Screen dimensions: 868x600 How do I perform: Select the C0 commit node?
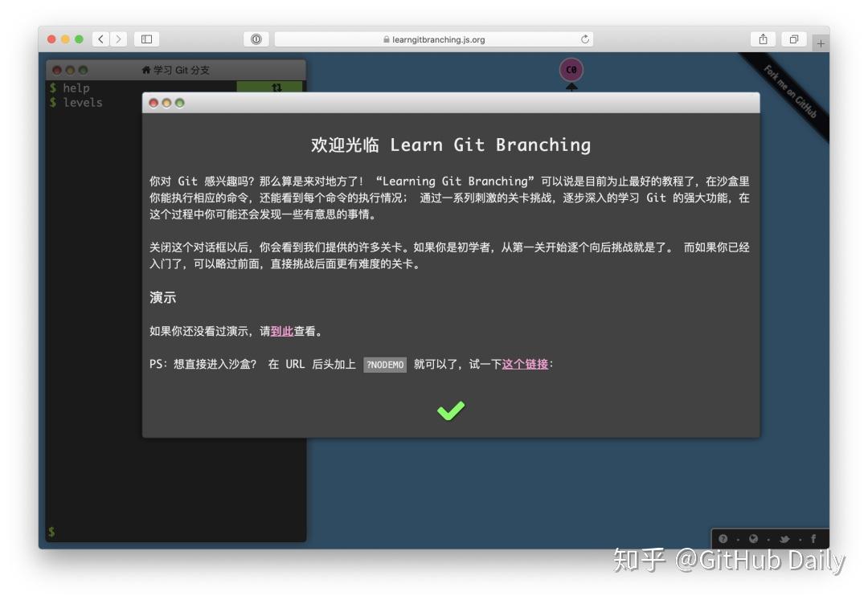(x=571, y=70)
